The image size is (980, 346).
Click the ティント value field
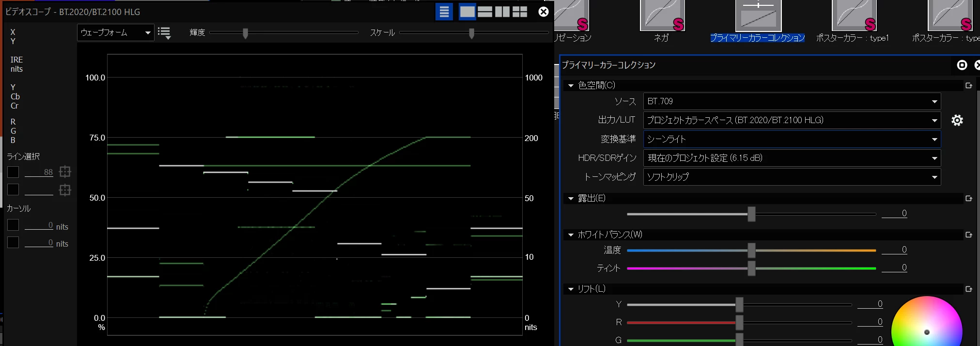tap(894, 267)
